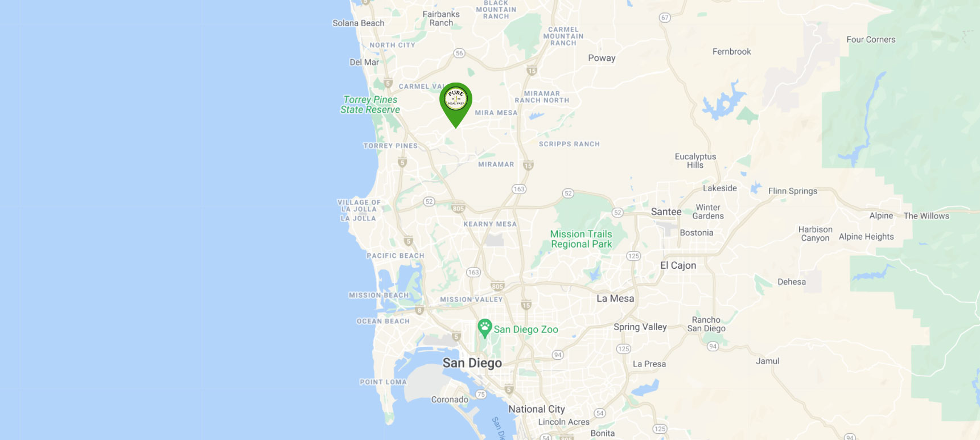Click the green Pure Meal Prep map pin
Screen dimensions: 980x440
tap(456, 104)
